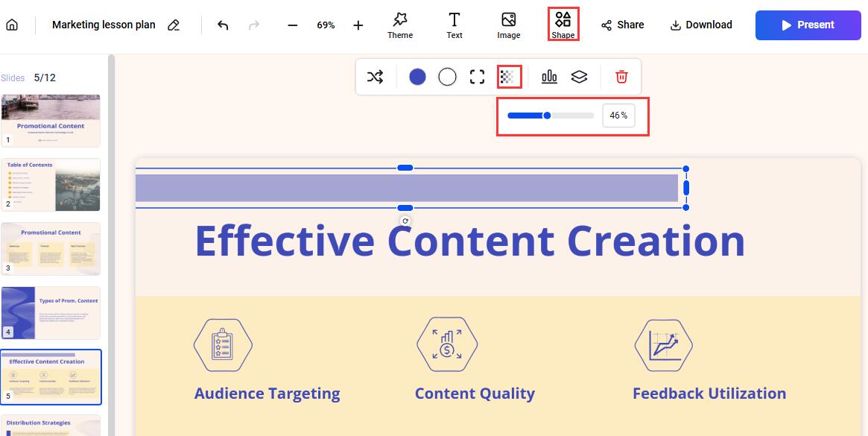Screen dimensions: 868x436
Task: Click the rotate handle below the shape
Action: click(x=405, y=221)
